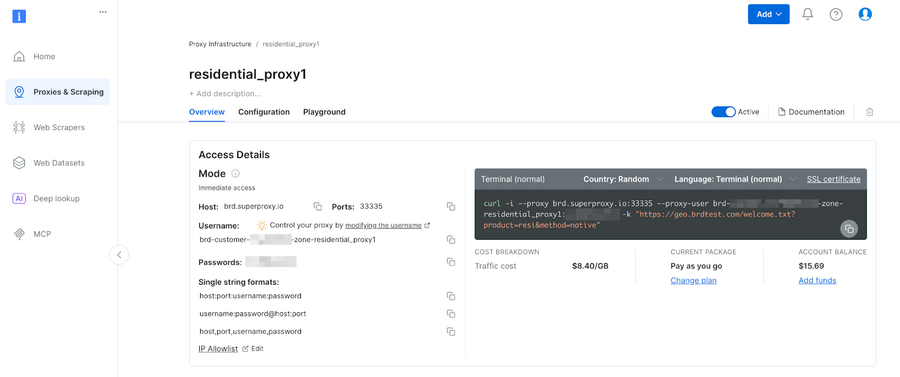Click the curl command code block

670,215
